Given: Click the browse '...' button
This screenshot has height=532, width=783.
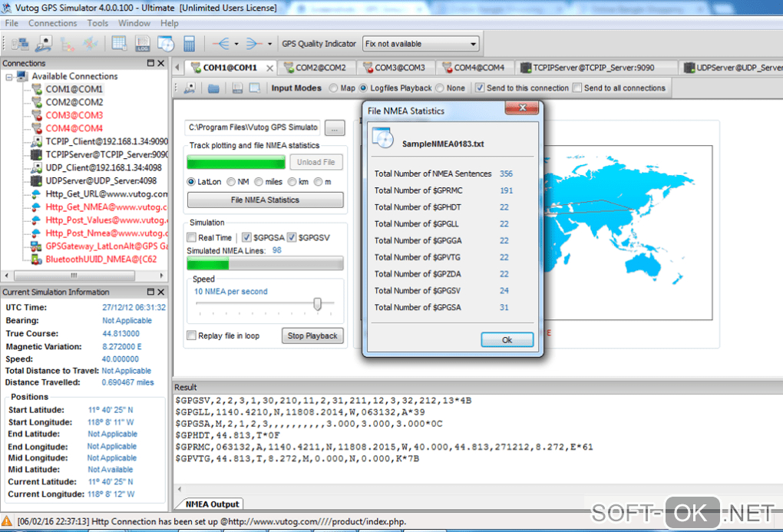Looking at the screenshot, I should (x=335, y=128).
